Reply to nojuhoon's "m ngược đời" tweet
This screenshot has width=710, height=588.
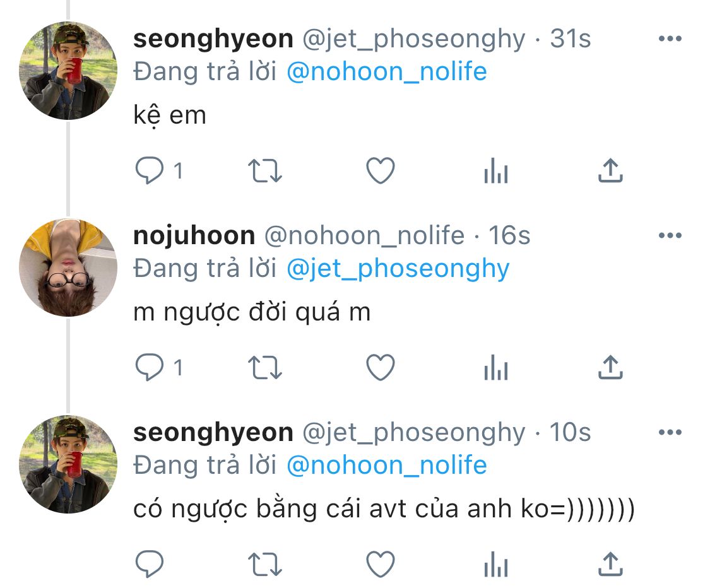150,367
